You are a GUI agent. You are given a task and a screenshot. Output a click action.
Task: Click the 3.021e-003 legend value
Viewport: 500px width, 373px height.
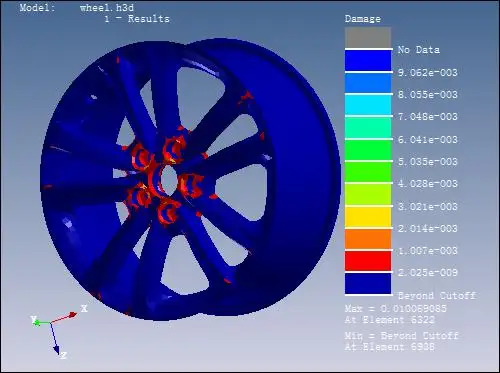click(428, 206)
